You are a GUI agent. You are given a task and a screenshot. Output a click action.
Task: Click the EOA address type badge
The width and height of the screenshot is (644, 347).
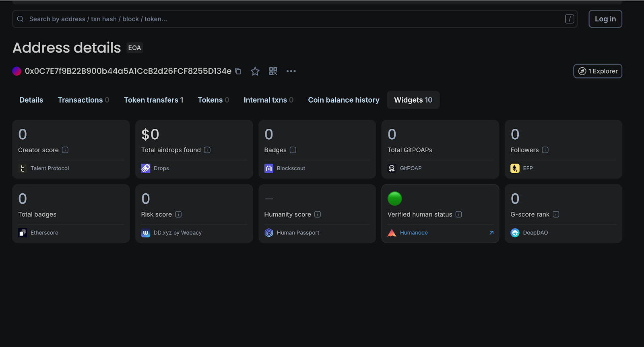click(x=134, y=48)
